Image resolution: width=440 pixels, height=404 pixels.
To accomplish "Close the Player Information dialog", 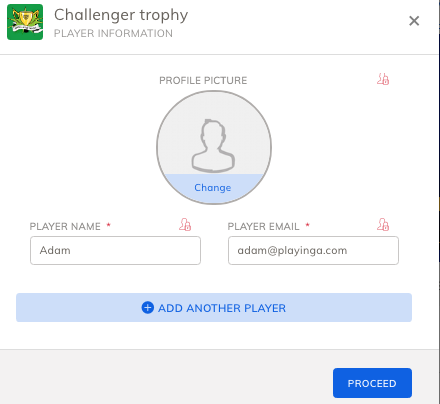I will (414, 21).
